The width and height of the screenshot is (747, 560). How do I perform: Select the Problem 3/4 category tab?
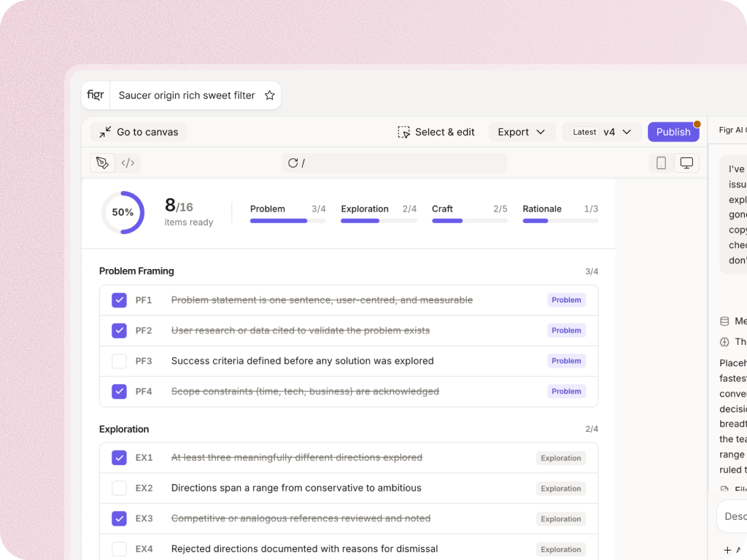coord(287,213)
